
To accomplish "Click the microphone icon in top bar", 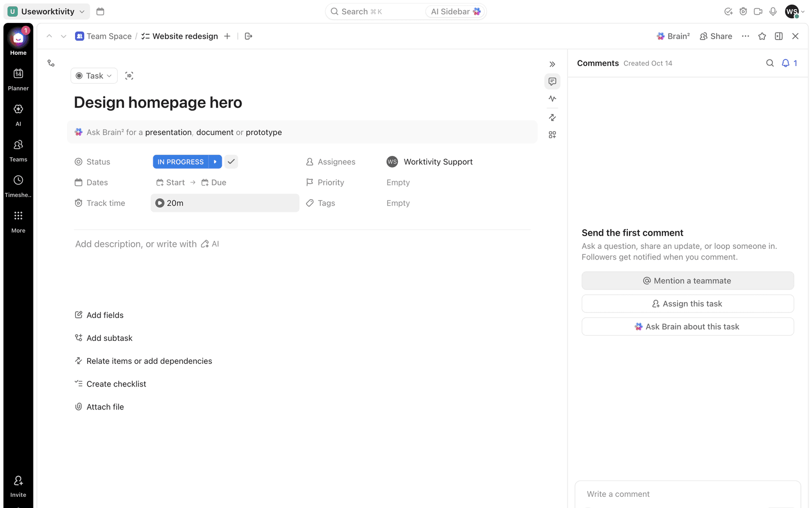I will tap(773, 11).
